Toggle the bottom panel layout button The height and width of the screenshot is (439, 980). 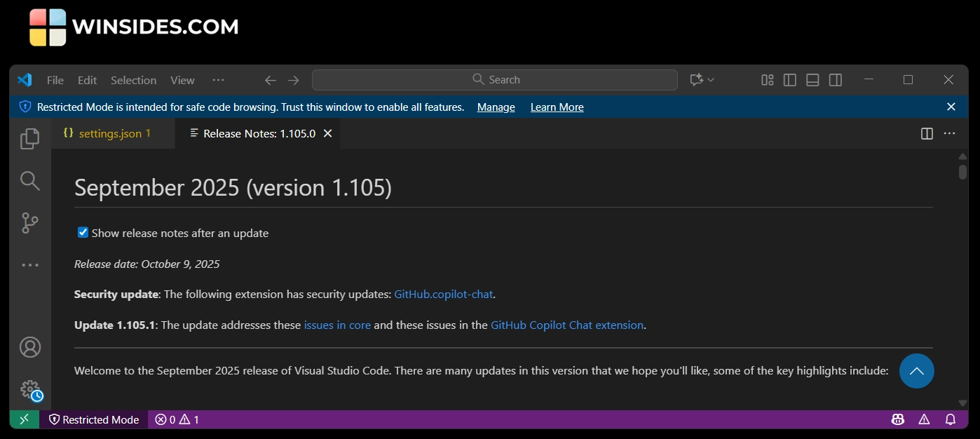812,80
